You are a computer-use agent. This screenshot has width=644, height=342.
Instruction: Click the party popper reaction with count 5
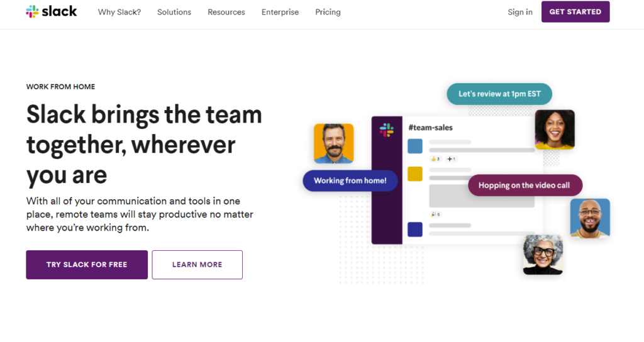[435, 214]
